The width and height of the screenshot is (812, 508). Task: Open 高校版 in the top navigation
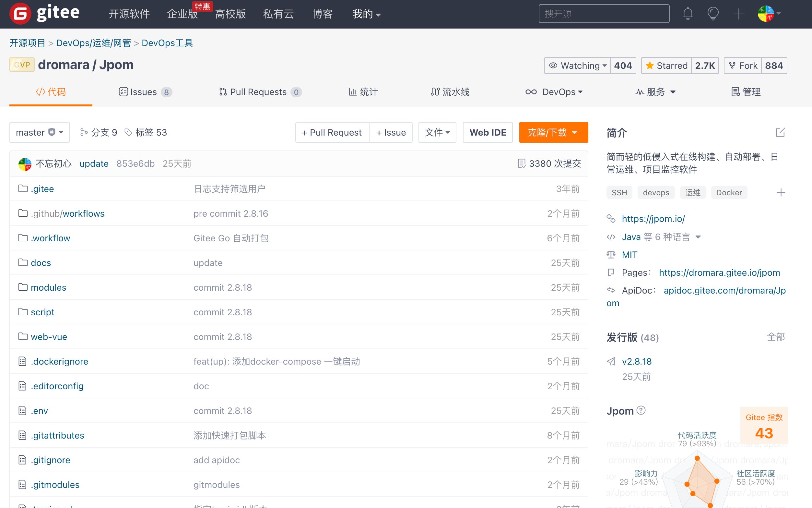230,14
